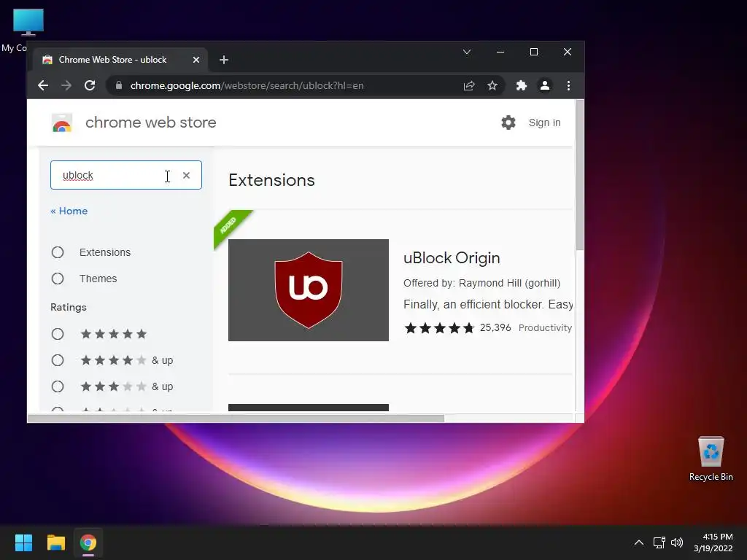Filter by five star rating
Image resolution: width=747 pixels, height=560 pixels.
tap(58, 334)
